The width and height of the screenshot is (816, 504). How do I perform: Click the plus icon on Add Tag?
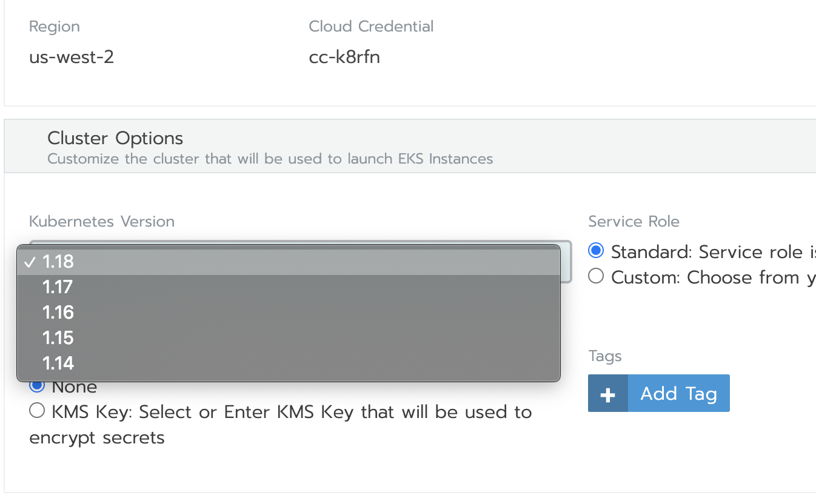coord(607,393)
